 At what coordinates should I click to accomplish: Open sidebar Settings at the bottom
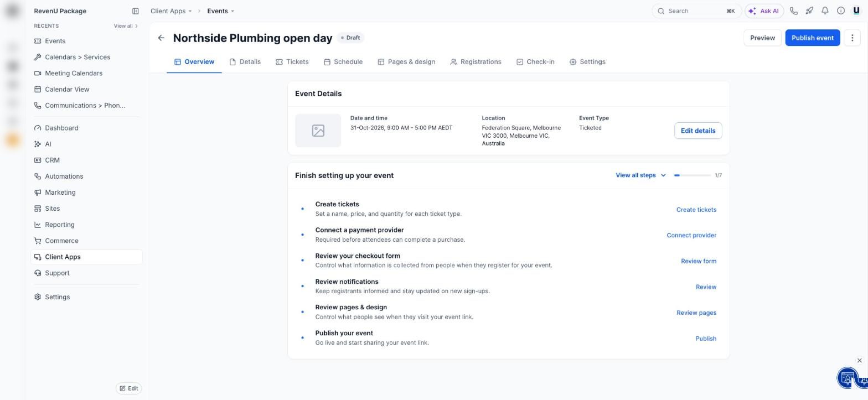point(86,297)
